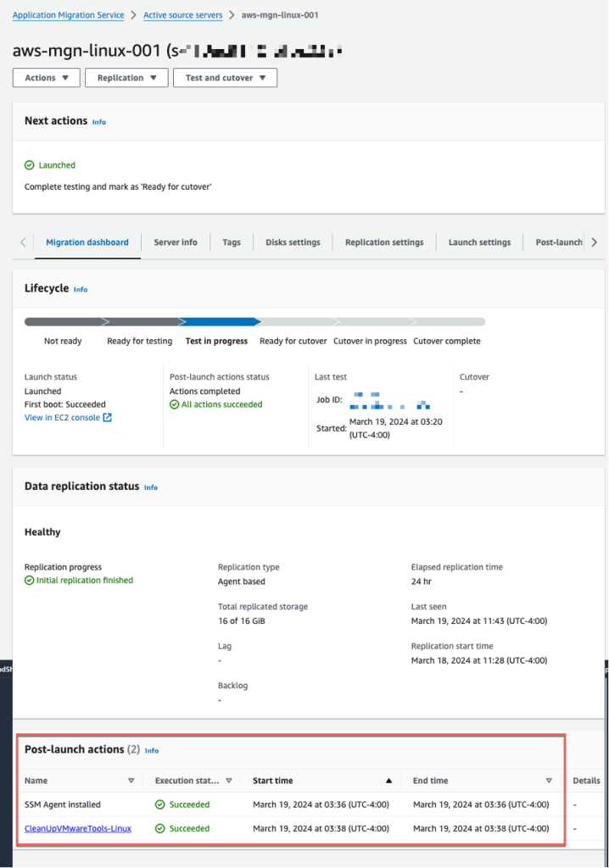Click the Initial replication finished check icon

pyautogui.click(x=30, y=580)
